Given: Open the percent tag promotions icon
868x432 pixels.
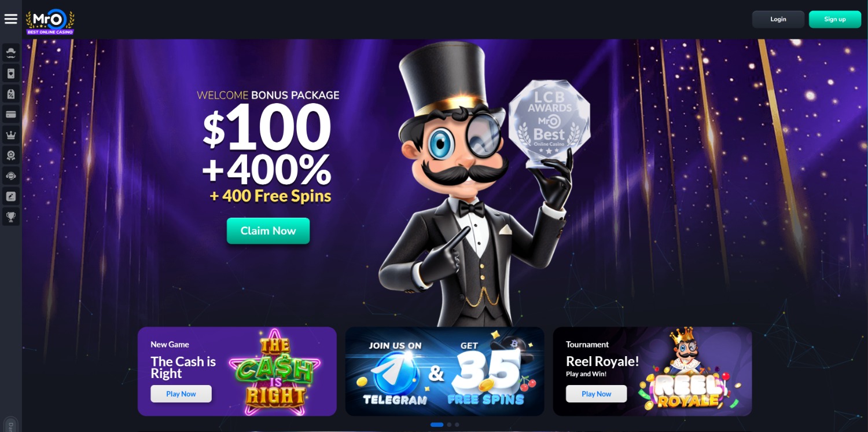Looking at the screenshot, I should coord(11,94).
